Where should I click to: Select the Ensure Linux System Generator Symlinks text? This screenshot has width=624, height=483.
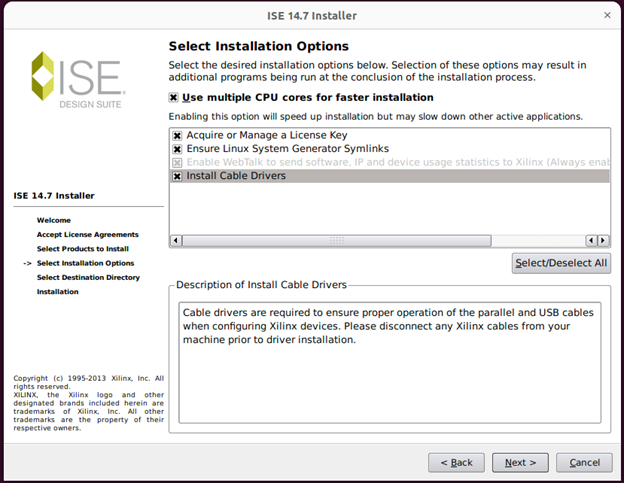click(288, 149)
